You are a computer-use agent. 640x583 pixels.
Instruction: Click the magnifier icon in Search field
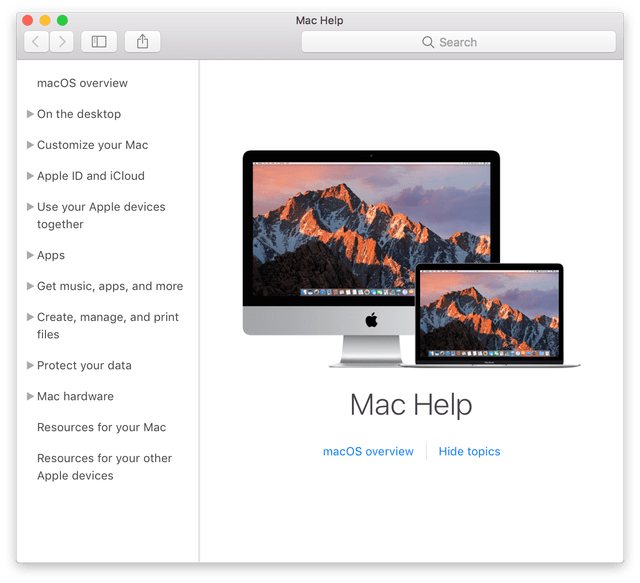[428, 42]
